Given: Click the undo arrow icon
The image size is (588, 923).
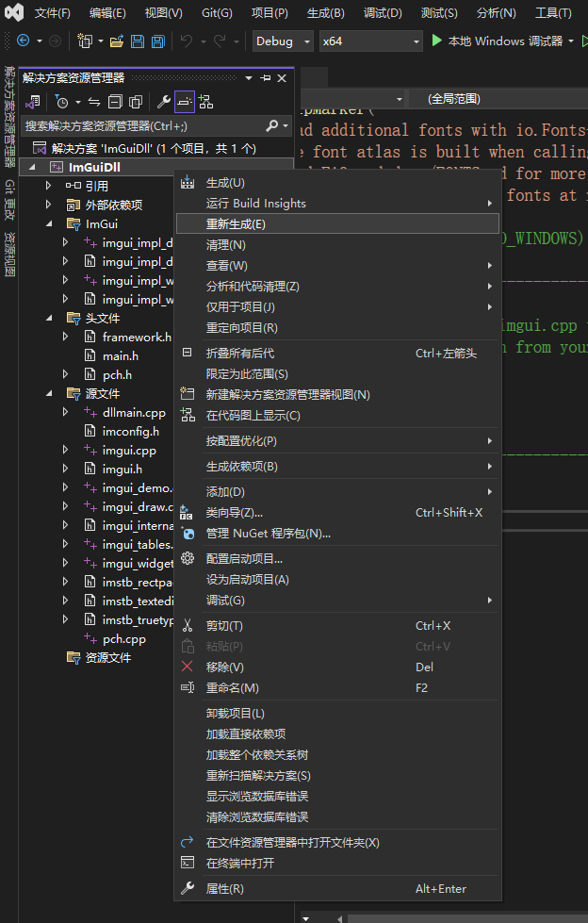Looking at the screenshot, I should [187, 41].
